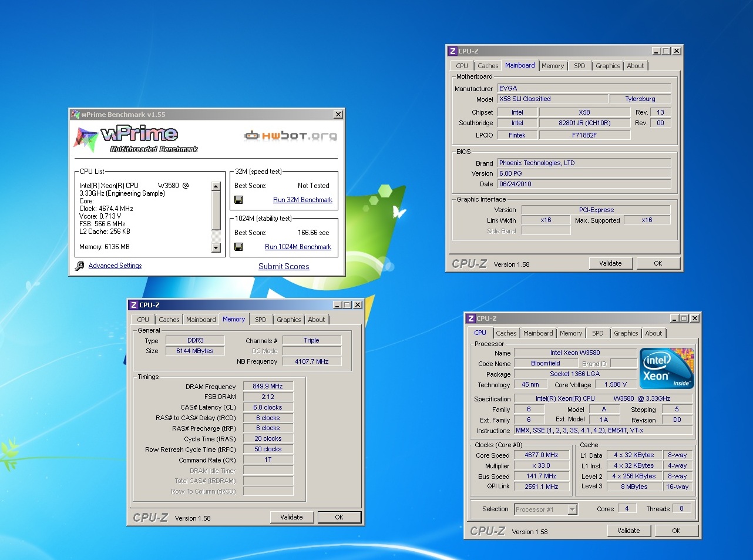Image resolution: width=753 pixels, height=560 pixels.
Task: Click the wPrime Multithreaded Benchmark logo
Action: click(x=135, y=139)
